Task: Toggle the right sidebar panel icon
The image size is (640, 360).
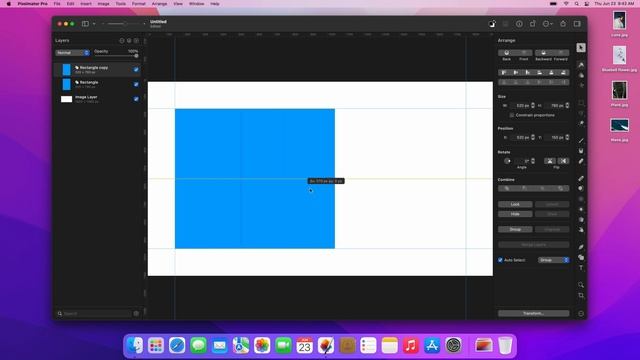Action: [577, 24]
